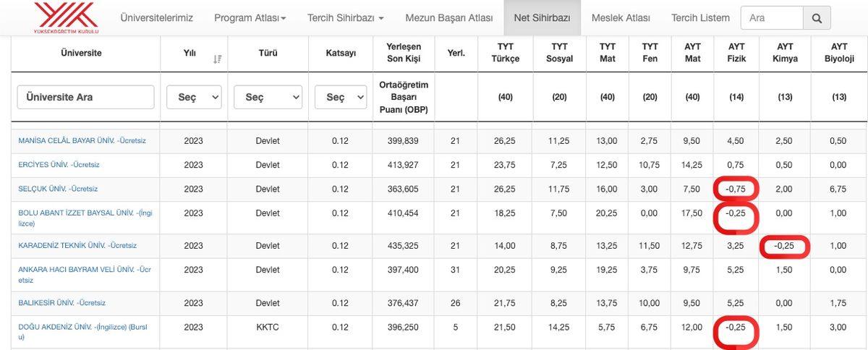Click the AYT Fizik column header
Viewport: 868px width, 350px height.
tap(736, 53)
